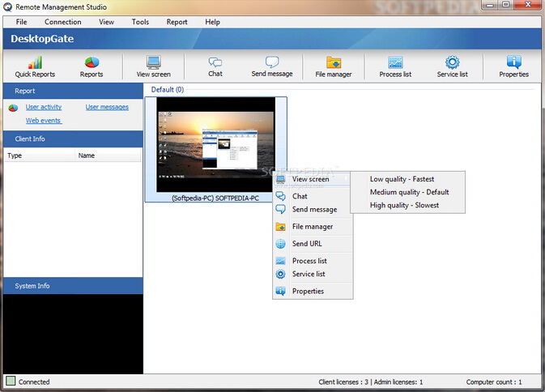The image size is (545, 392).
Task: Open the File menu
Action: tap(21, 22)
